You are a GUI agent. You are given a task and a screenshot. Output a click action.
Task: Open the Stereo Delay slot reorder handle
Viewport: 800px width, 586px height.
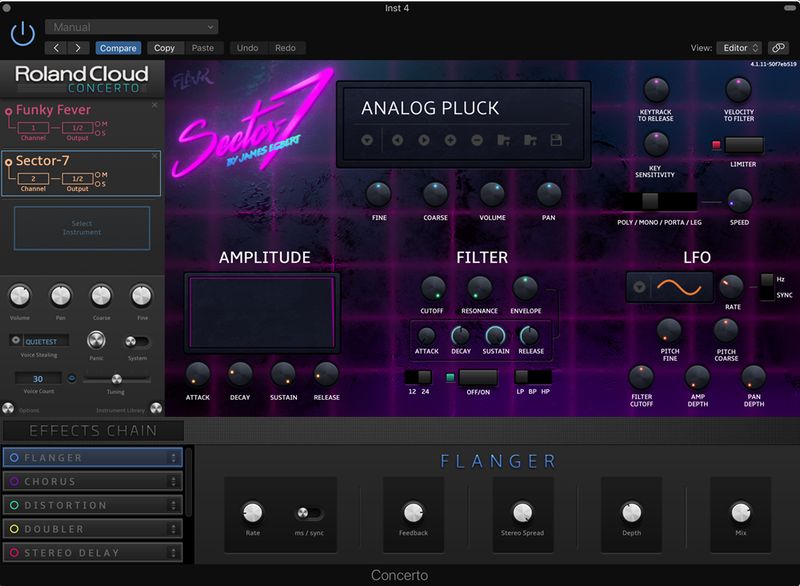pos(173,552)
